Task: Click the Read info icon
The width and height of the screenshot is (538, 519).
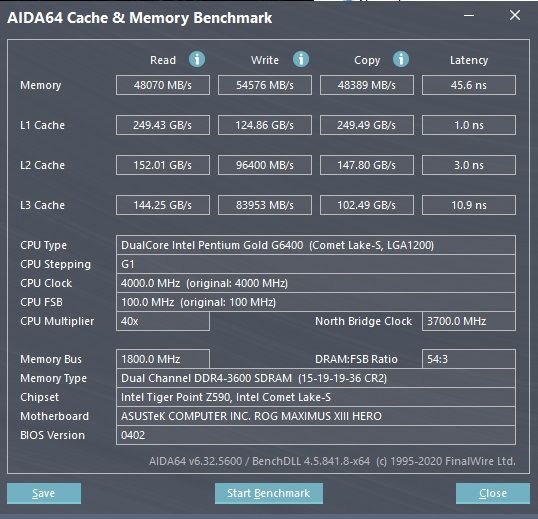Action: point(197,59)
